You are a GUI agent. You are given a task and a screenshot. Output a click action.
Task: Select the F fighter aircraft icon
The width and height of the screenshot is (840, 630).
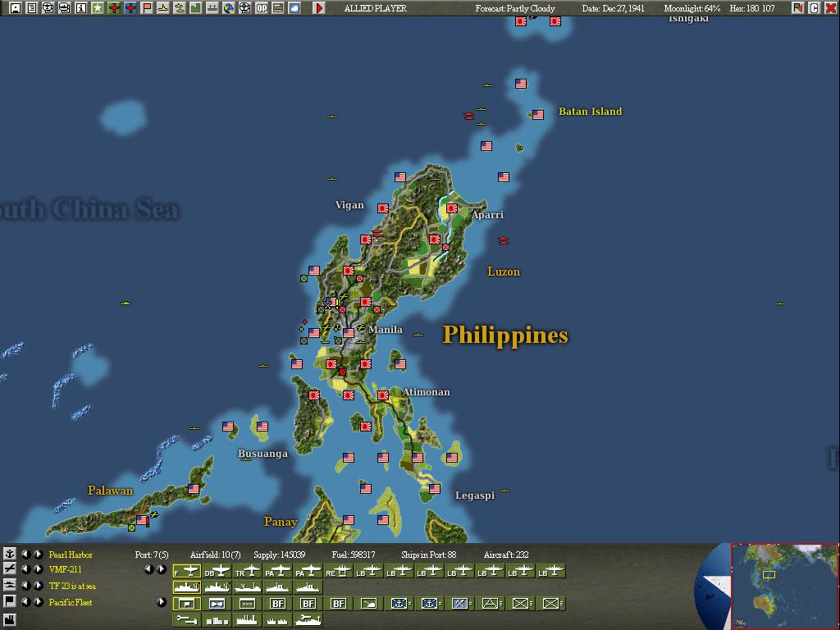pyautogui.click(x=187, y=571)
